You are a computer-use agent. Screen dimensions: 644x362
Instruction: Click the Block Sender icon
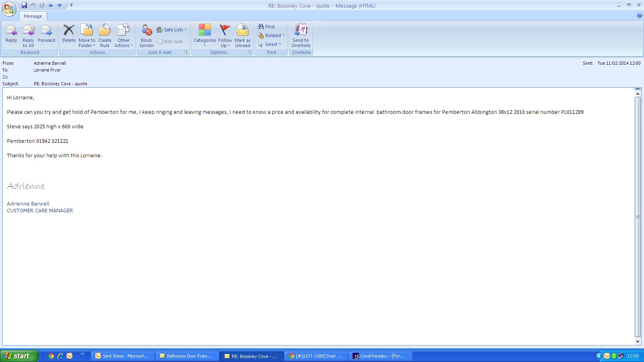[147, 34]
